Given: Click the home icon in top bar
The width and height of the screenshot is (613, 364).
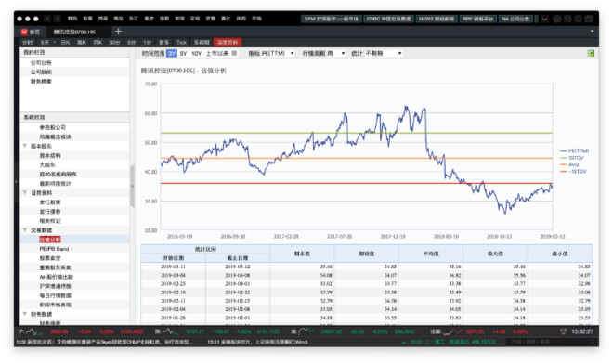Looking at the screenshot, I should pos(557,19).
